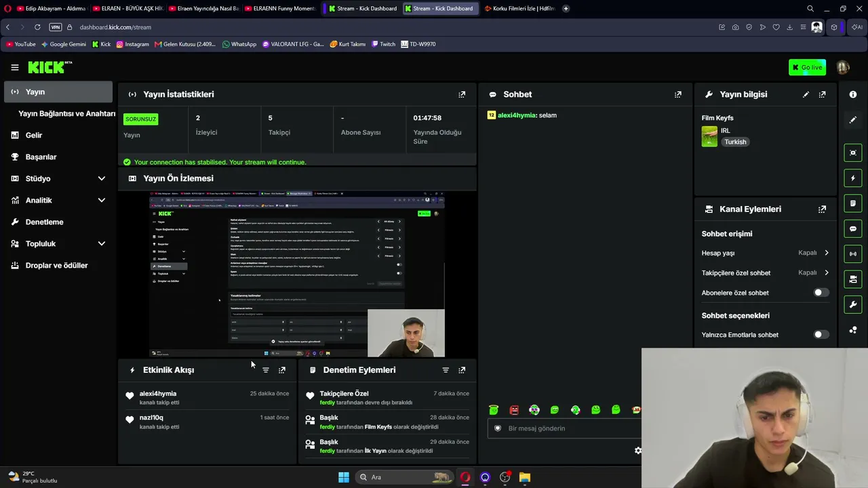Open a new browser tab

(x=566, y=9)
